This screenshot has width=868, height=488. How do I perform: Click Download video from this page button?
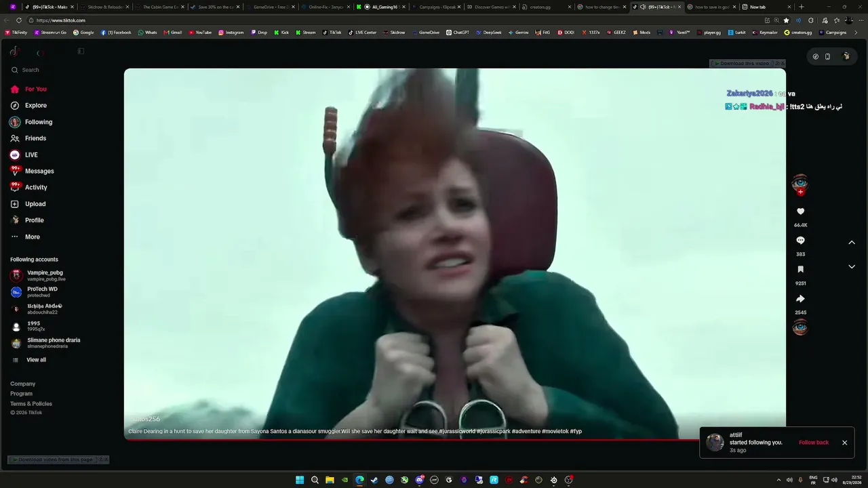coord(56,460)
